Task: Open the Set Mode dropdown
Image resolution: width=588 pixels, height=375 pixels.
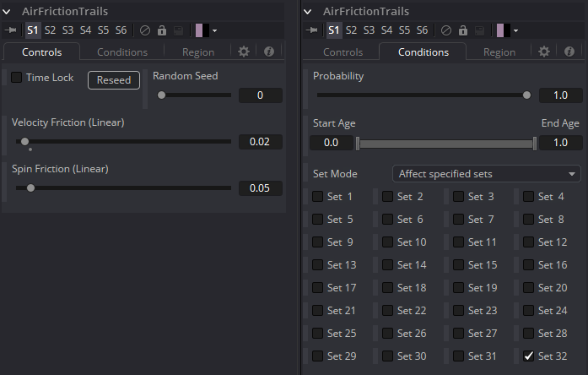Action: (487, 174)
